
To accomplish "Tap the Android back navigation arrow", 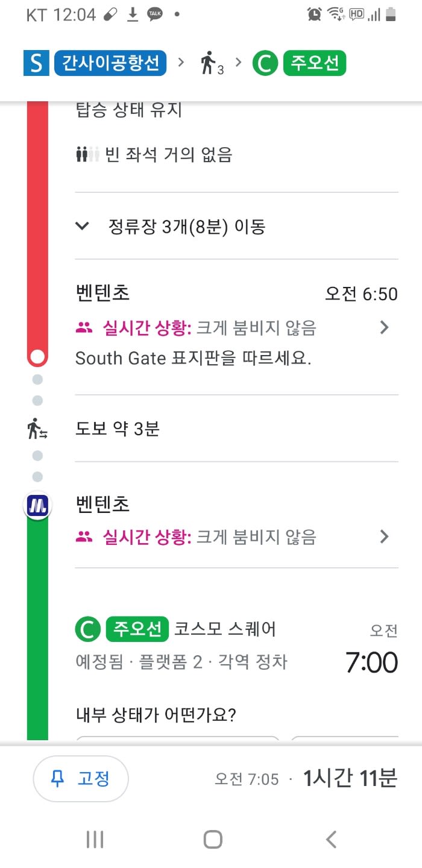I will pos(330,839).
